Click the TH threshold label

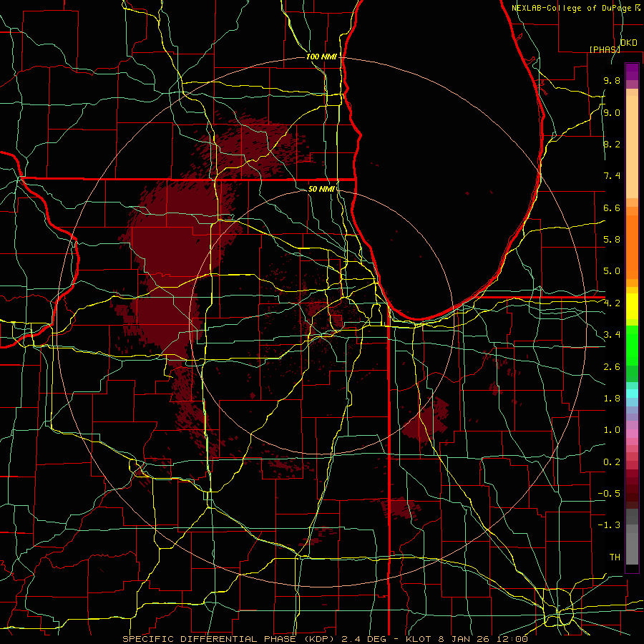click(615, 557)
